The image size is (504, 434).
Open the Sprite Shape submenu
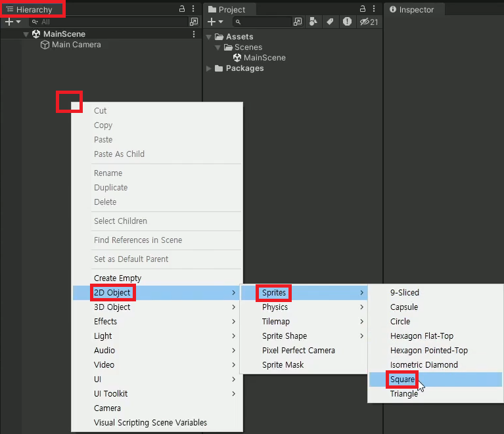tap(304, 336)
